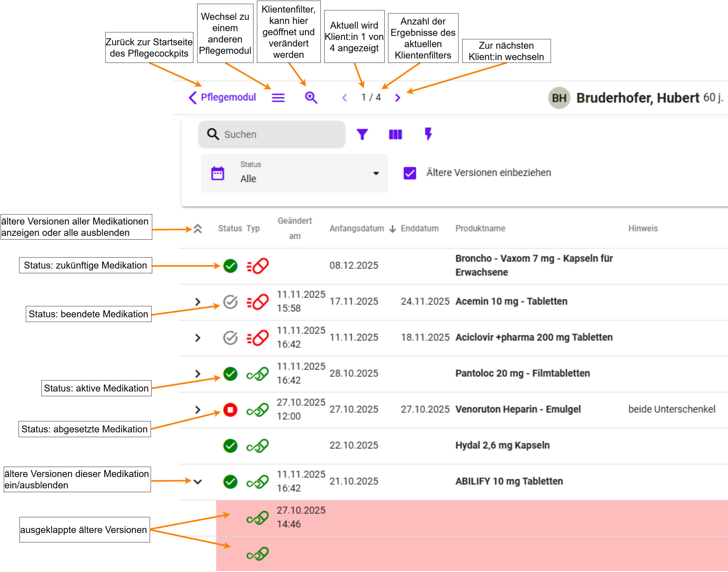Collapse all older versions with double chevron
The width and height of the screenshot is (728, 572).
[x=197, y=229]
